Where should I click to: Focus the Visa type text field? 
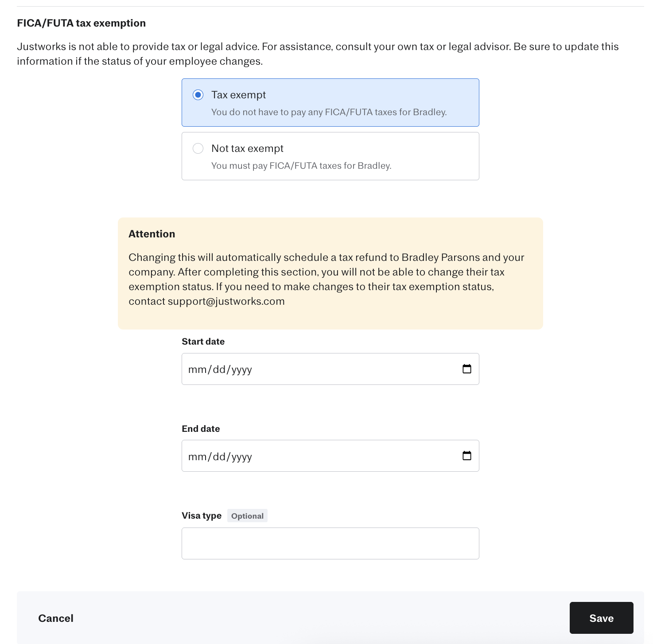tap(330, 543)
